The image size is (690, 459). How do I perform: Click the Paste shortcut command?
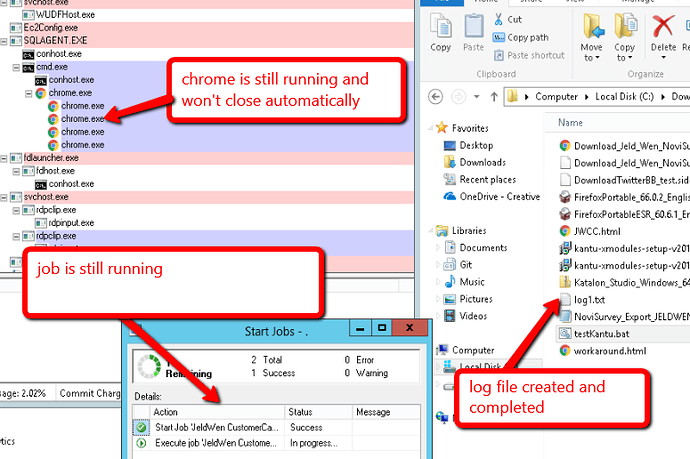click(x=529, y=55)
